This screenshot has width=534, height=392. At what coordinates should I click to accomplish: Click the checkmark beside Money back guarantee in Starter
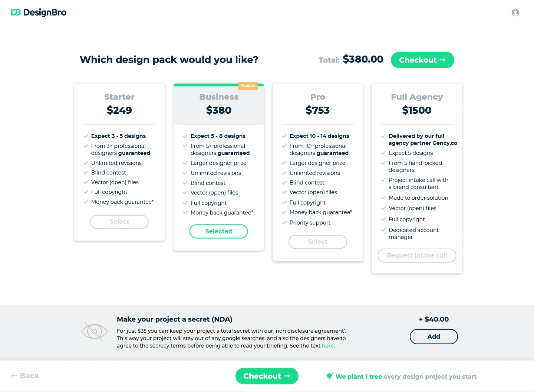(86, 202)
